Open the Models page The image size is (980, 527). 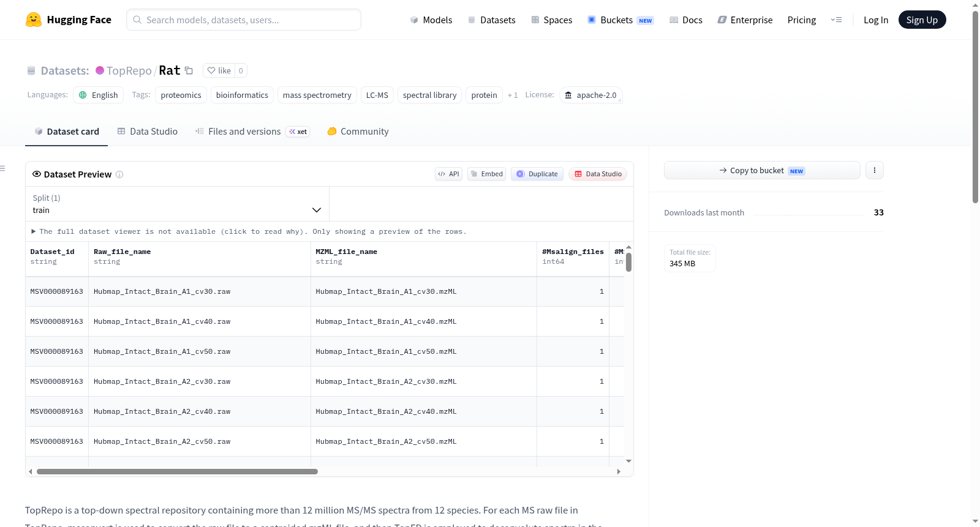pos(431,20)
